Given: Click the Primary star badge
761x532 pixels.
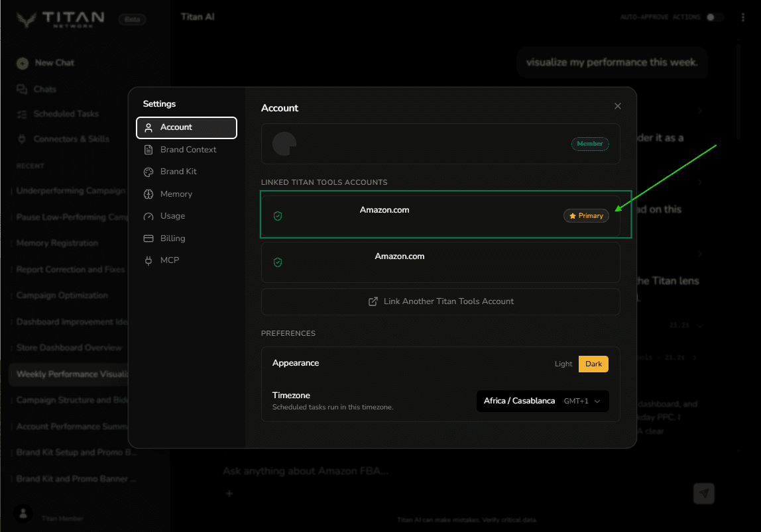Looking at the screenshot, I should click(586, 216).
